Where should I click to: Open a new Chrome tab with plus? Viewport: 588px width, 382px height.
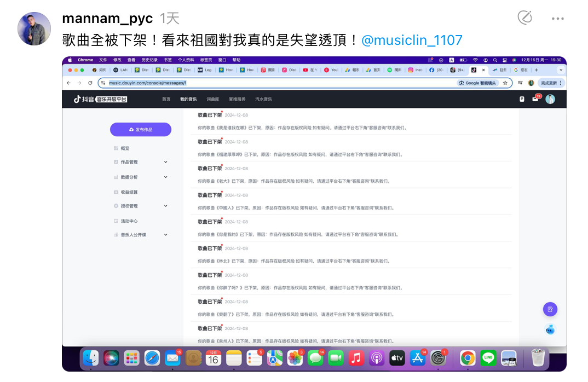(536, 70)
